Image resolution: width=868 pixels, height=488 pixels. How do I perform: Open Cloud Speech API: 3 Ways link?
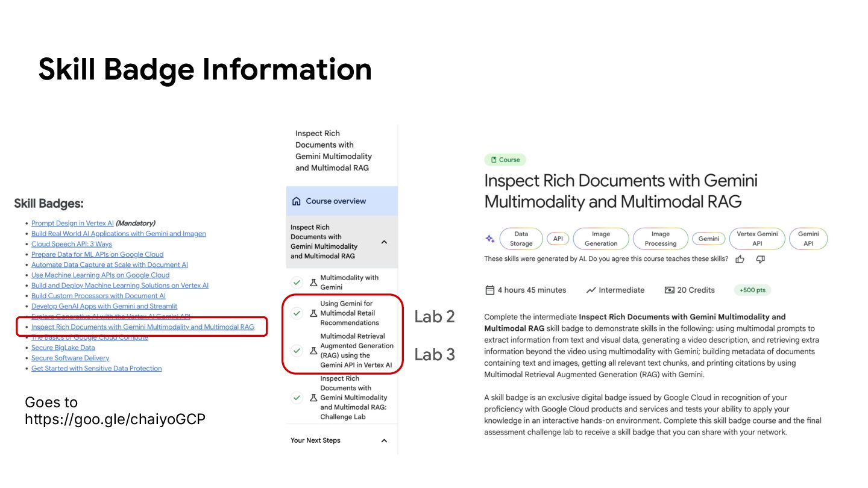point(72,244)
